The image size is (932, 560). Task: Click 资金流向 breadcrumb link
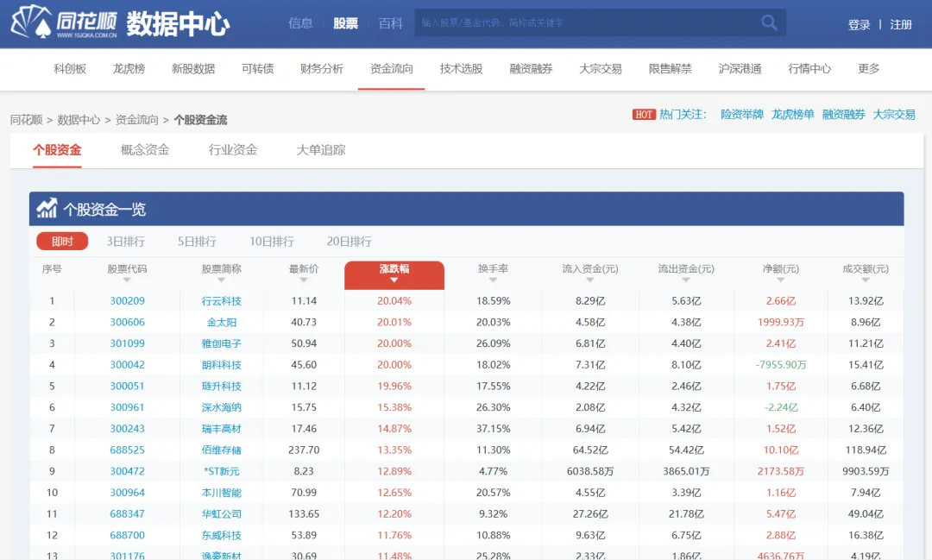tap(136, 120)
